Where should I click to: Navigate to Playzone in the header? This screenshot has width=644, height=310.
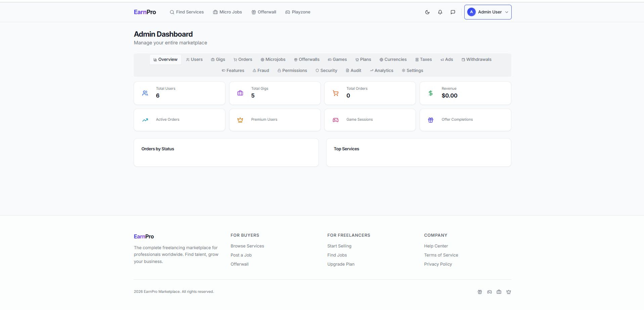point(298,12)
